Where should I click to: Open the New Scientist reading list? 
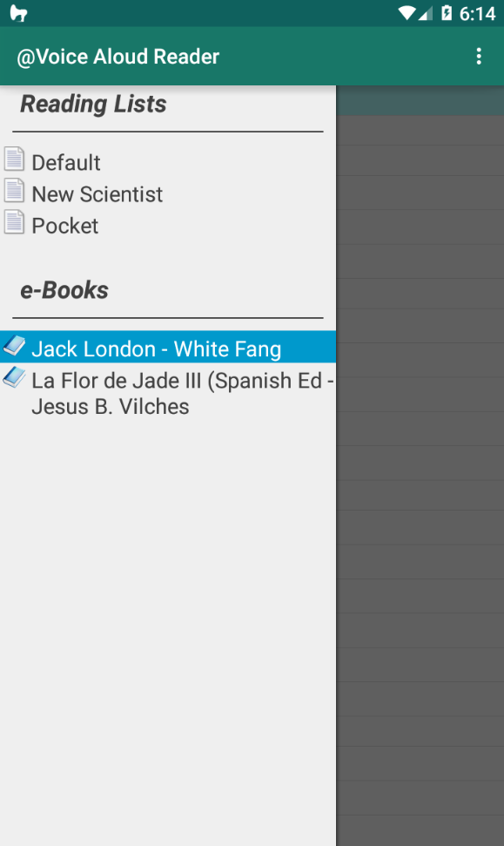(168, 193)
